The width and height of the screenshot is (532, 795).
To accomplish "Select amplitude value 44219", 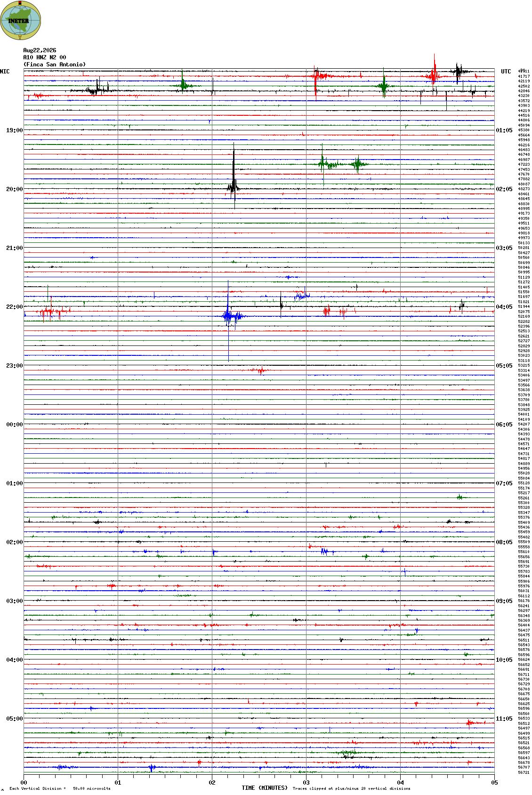I will click(524, 111).
